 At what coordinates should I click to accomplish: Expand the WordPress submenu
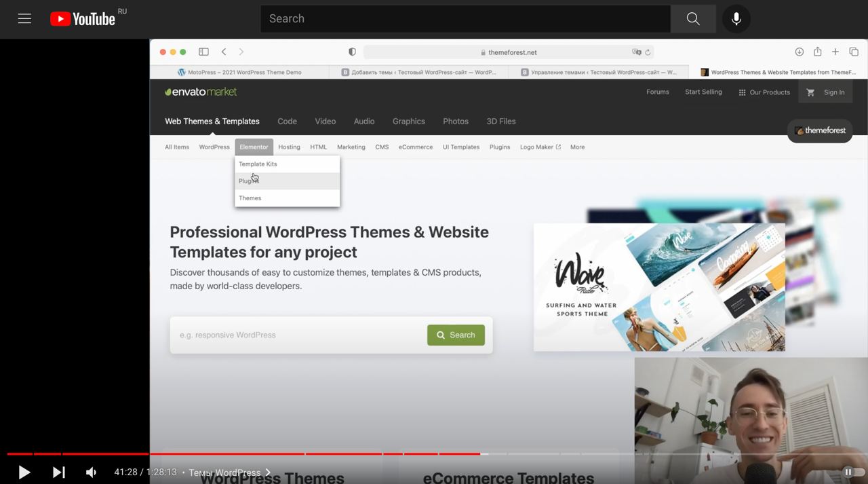214,147
